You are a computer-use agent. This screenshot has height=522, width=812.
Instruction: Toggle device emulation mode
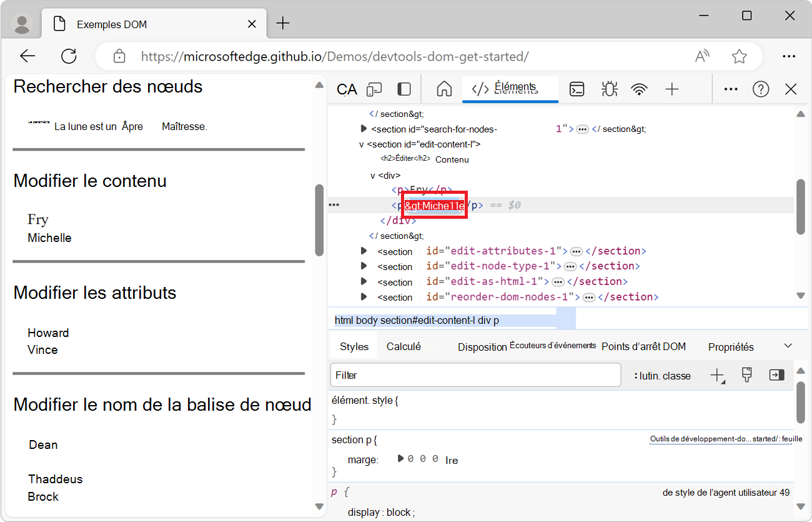374,89
